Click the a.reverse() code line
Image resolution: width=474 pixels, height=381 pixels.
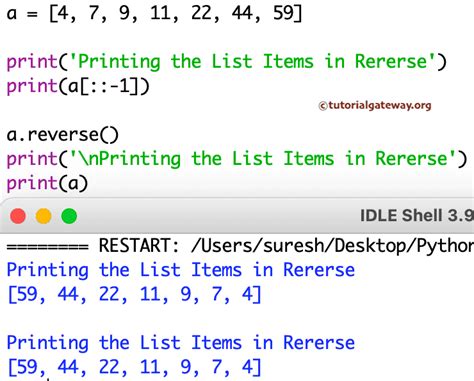[x=63, y=135]
